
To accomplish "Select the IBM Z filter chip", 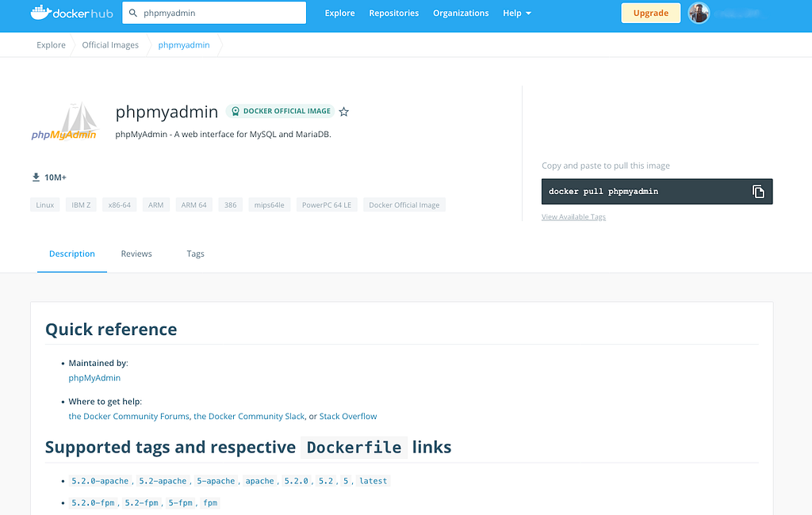I will (x=81, y=205).
